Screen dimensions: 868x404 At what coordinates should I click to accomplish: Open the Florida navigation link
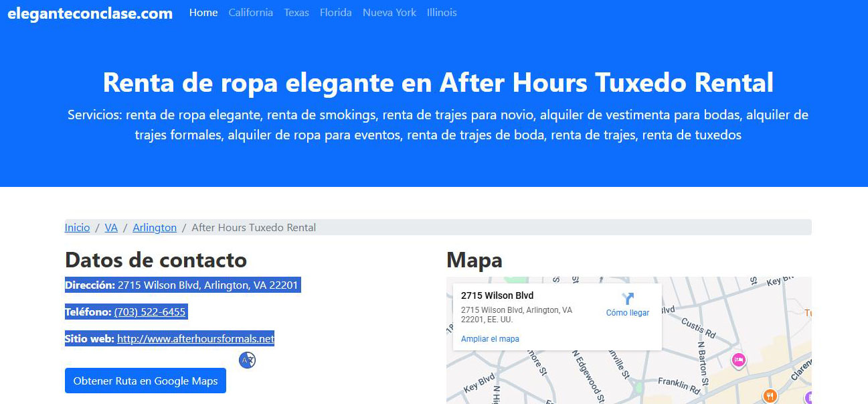[335, 13]
